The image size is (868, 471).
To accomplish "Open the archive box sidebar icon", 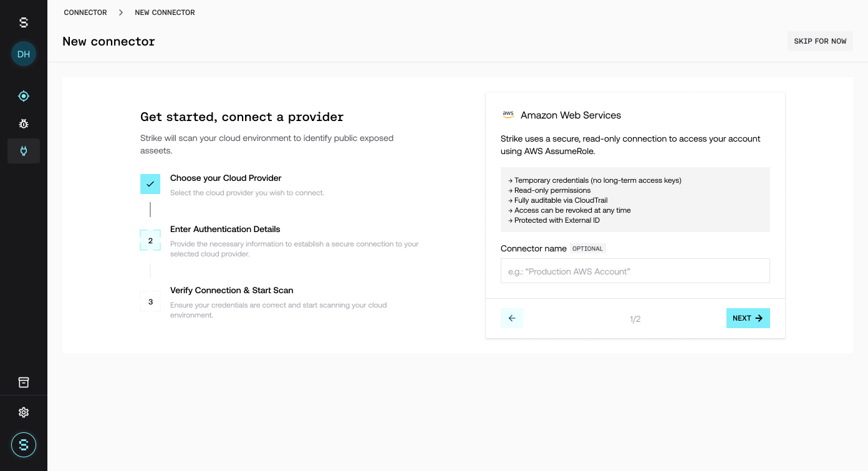I will coord(24,382).
